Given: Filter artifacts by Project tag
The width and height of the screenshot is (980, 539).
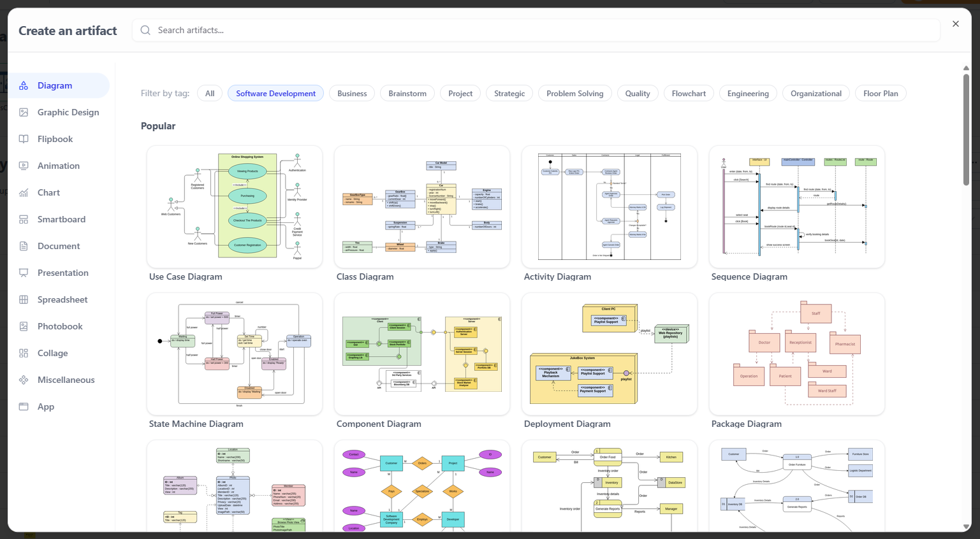Looking at the screenshot, I should tap(460, 93).
